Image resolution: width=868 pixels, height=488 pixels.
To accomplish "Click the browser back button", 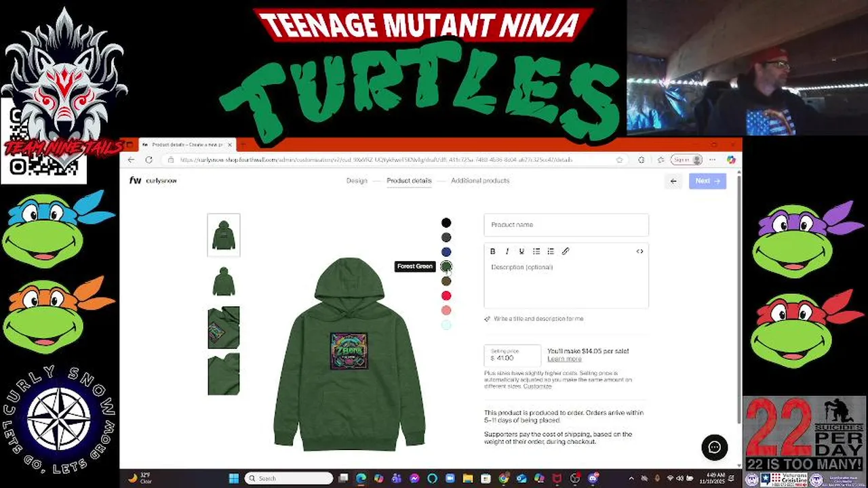I will [x=132, y=160].
